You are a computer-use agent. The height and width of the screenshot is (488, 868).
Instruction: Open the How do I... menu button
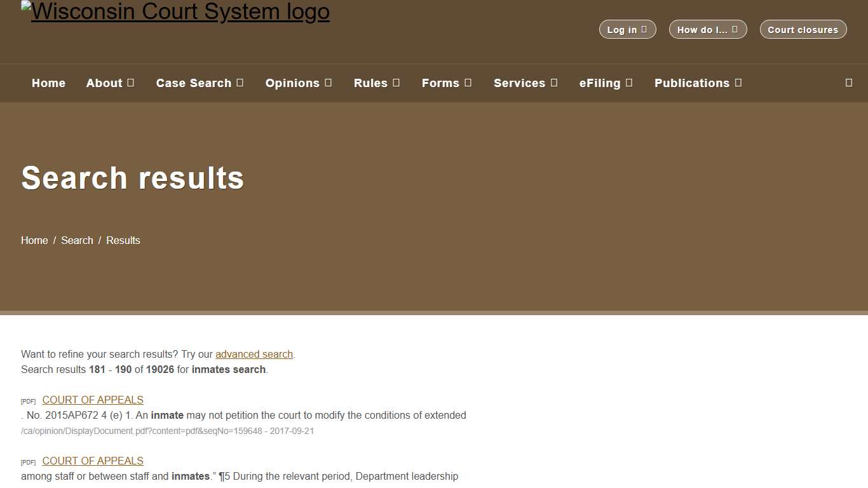pyautogui.click(x=708, y=29)
